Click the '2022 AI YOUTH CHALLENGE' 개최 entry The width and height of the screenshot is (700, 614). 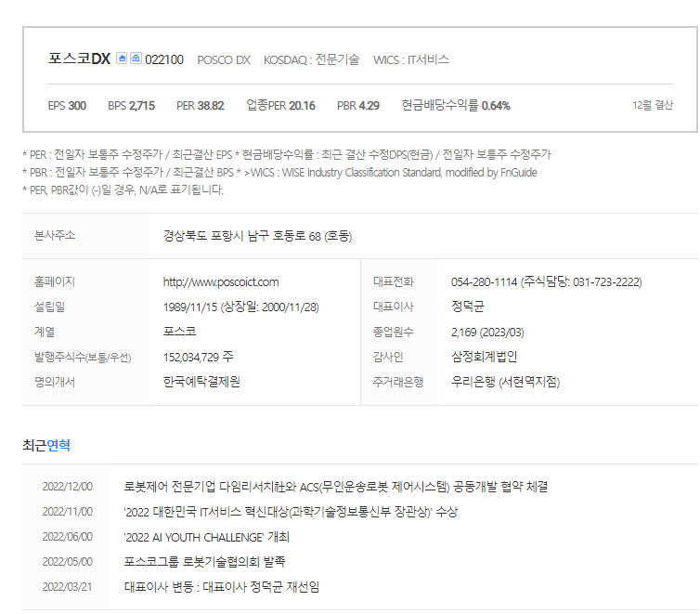point(207,537)
